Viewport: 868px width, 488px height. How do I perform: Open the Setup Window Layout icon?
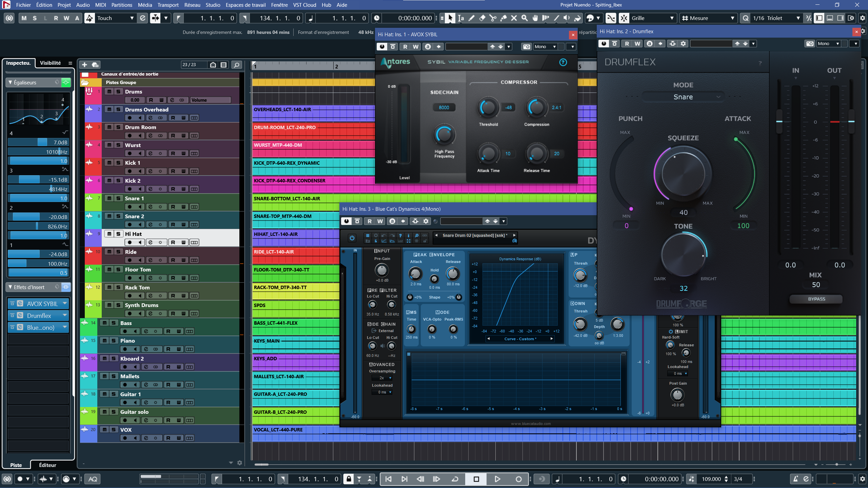click(x=851, y=18)
